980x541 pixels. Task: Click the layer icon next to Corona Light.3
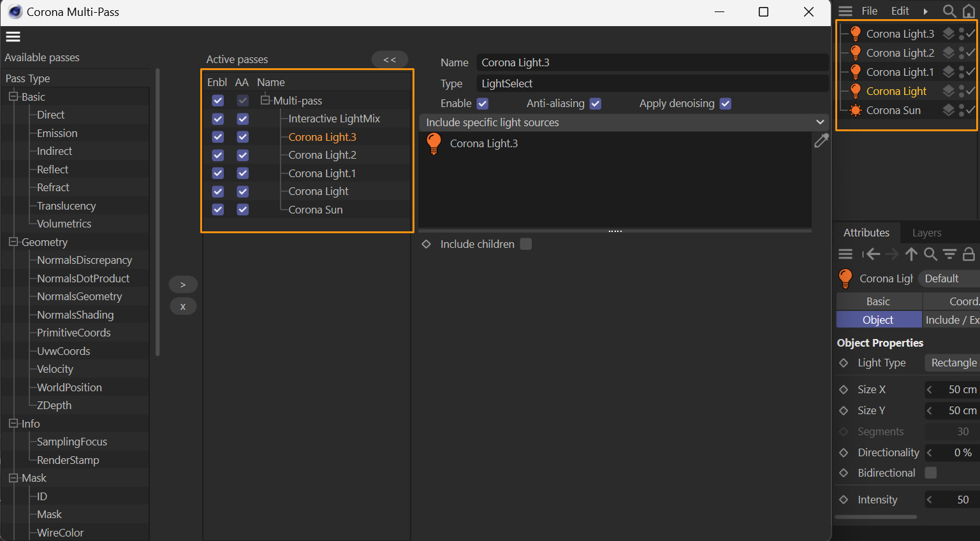949,34
